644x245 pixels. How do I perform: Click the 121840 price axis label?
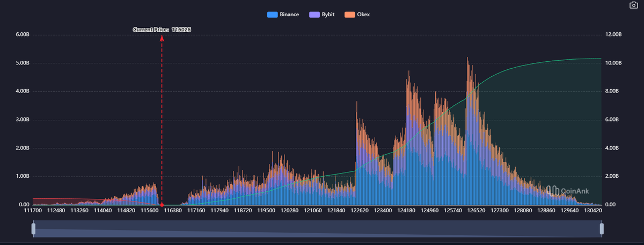[x=336, y=211]
